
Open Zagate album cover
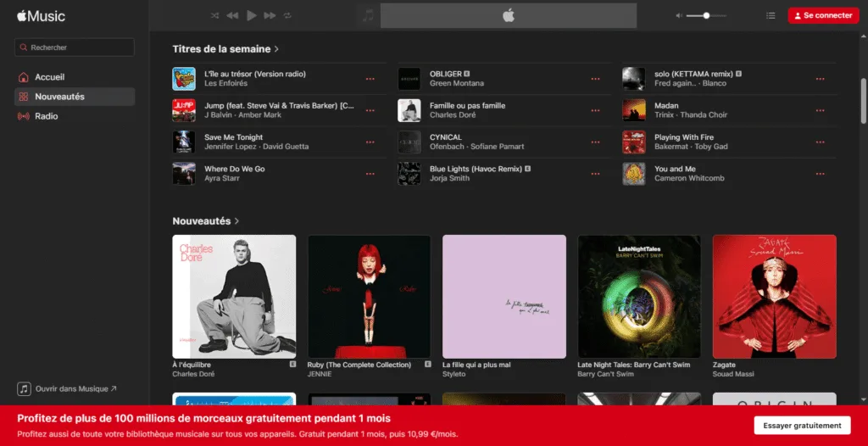pyautogui.click(x=775, y=297)
